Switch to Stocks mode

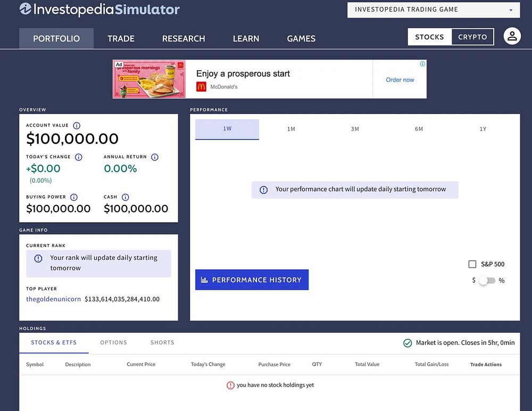(429, 37)
